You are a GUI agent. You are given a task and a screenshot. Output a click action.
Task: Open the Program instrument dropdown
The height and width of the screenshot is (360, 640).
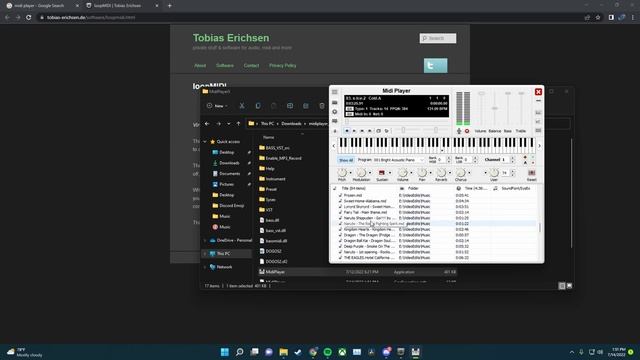pyautogui.click(x=399, y=160)
